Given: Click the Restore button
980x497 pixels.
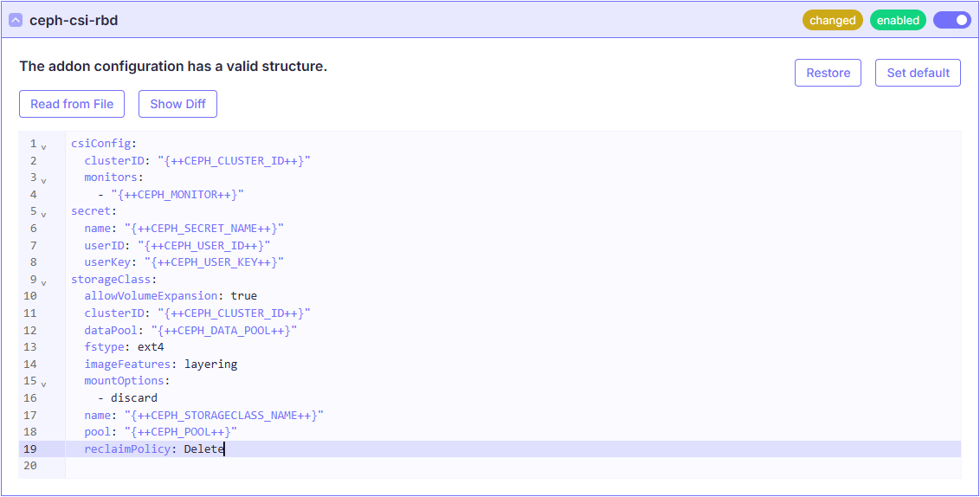Looking at the screenshot, I should coord(828,73).
